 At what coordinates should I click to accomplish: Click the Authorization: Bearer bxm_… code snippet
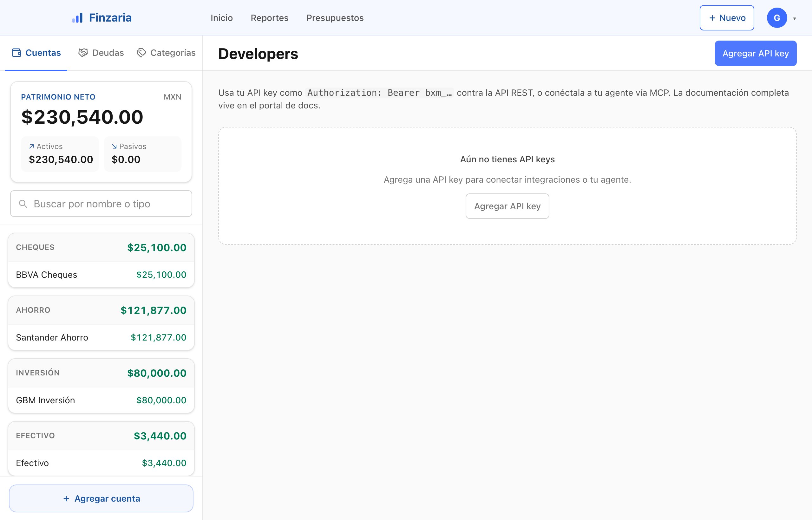pyautogui.click(x=380, y=93)
